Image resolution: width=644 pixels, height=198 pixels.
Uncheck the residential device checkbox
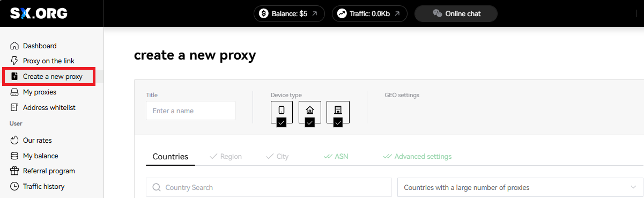click(309, 123)
